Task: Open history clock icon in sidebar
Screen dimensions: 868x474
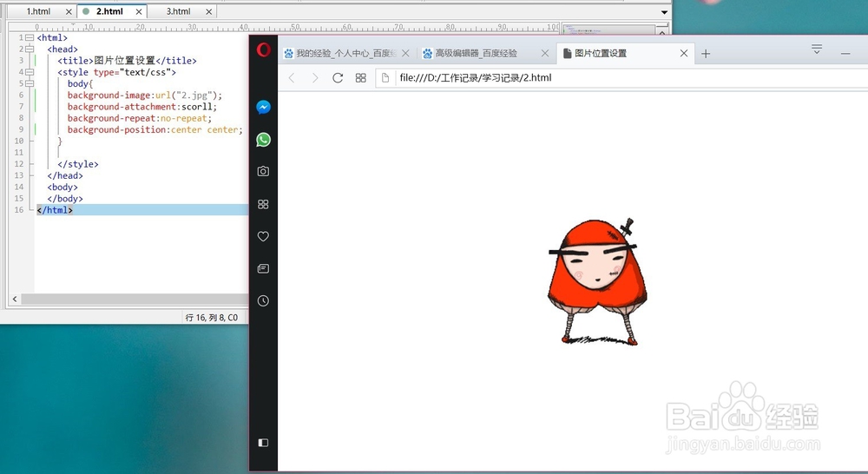Action: coord(264,300)
